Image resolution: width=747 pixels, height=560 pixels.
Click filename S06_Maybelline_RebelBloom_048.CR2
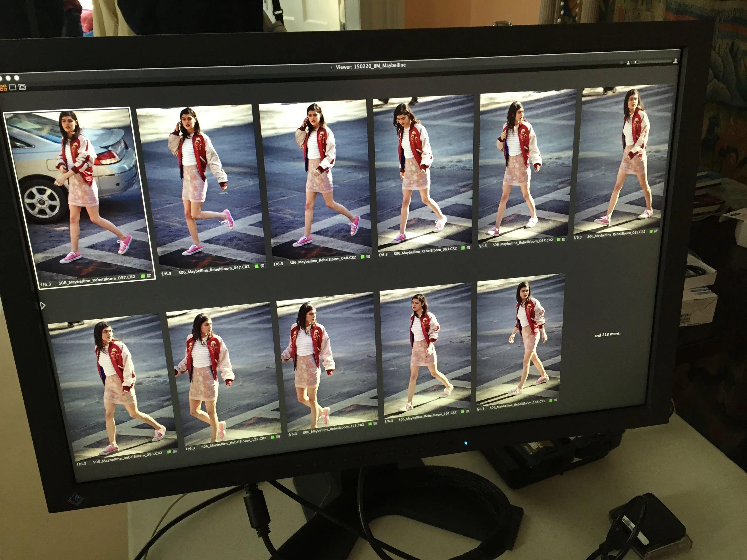(323, 260)
